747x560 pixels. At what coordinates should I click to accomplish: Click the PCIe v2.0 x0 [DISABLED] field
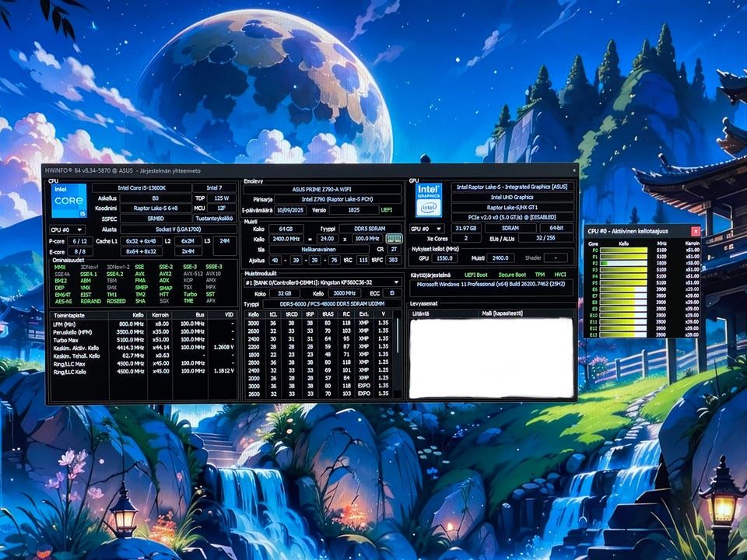(513, 217)
